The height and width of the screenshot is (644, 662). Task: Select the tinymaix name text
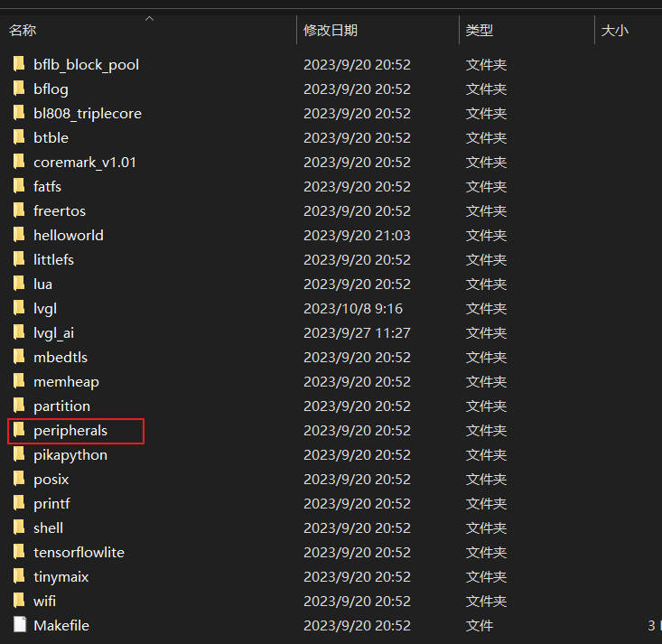pyautogui.click(x=61, y=577)
